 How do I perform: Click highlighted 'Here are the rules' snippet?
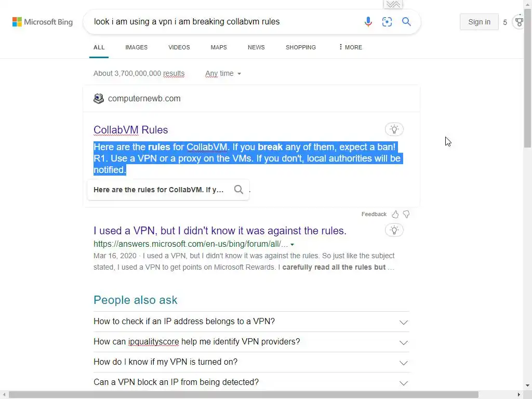pyautogui.click(x=248, y=158)
